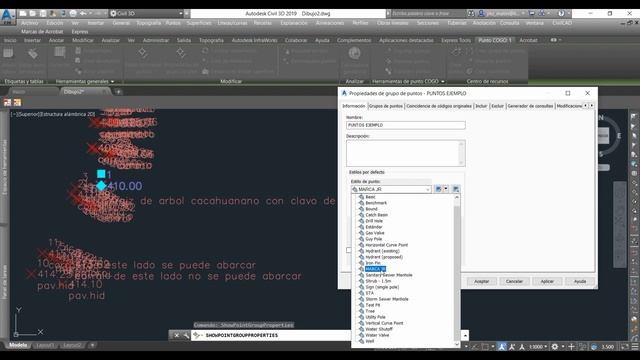Click the search box in the title bar
This screenshot has height=360, width=640.
[x=427, y=13]
